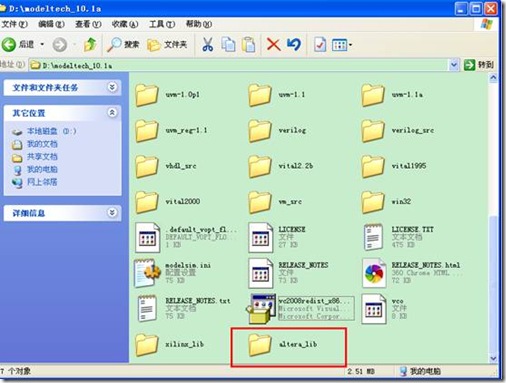
Task: Click the Back navigation arrow
Action: 9,44
